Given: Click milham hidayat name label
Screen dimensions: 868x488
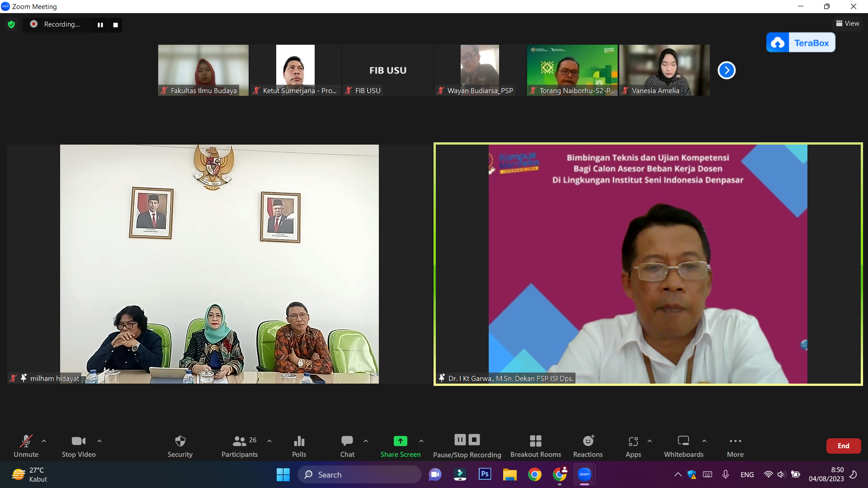Looking at the screenshot, I should click(55, 379).
